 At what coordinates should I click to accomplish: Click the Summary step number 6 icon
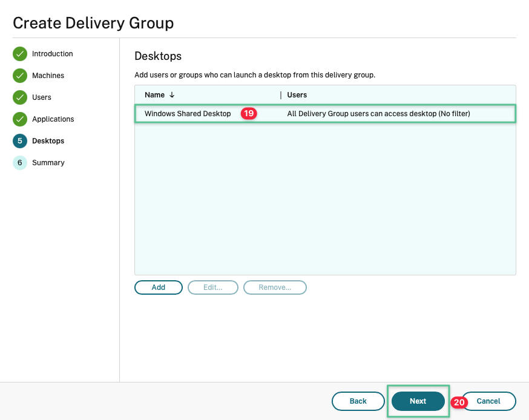click(20, 163)
